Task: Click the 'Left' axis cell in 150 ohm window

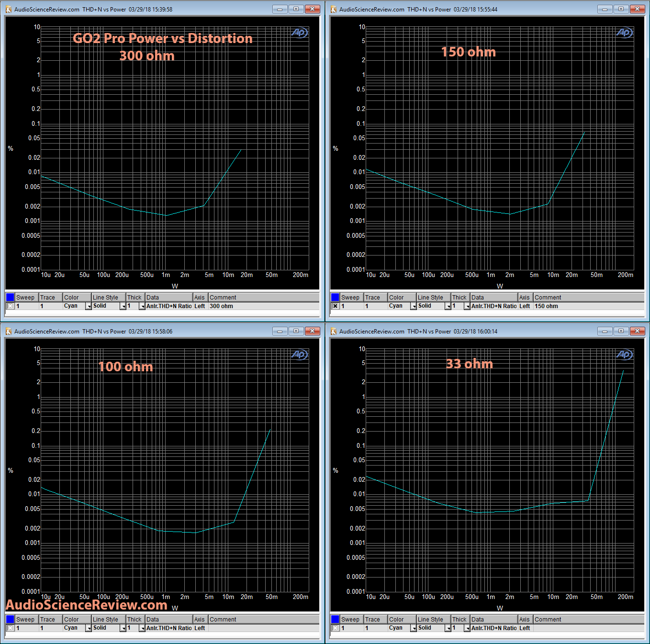Action: tap(526, 306)
